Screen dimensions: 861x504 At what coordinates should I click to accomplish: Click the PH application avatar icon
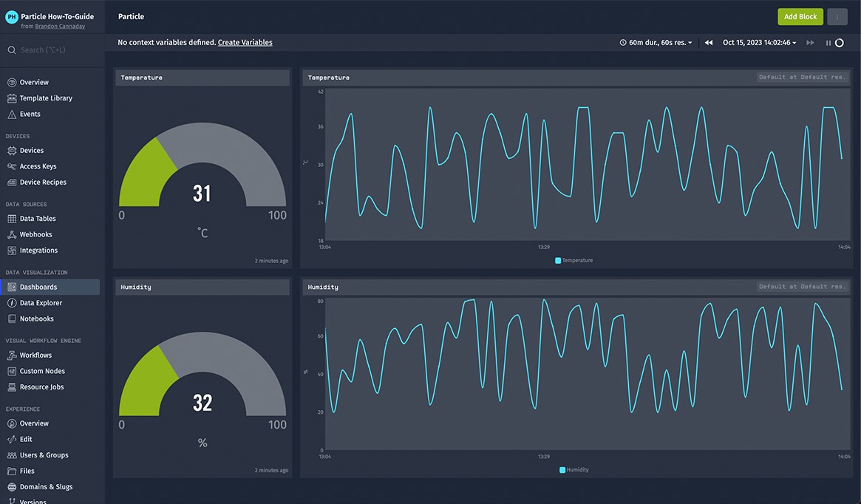coord(12,17)
